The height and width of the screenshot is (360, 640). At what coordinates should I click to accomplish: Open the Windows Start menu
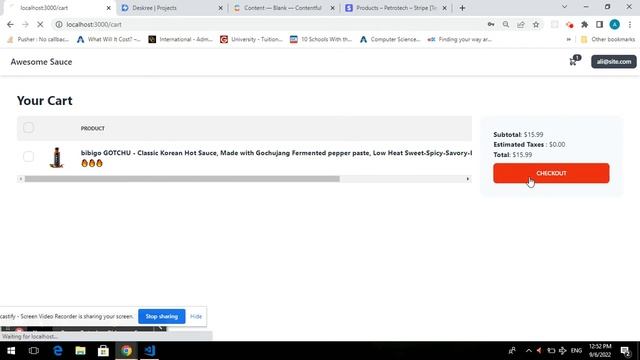point(11,351)
